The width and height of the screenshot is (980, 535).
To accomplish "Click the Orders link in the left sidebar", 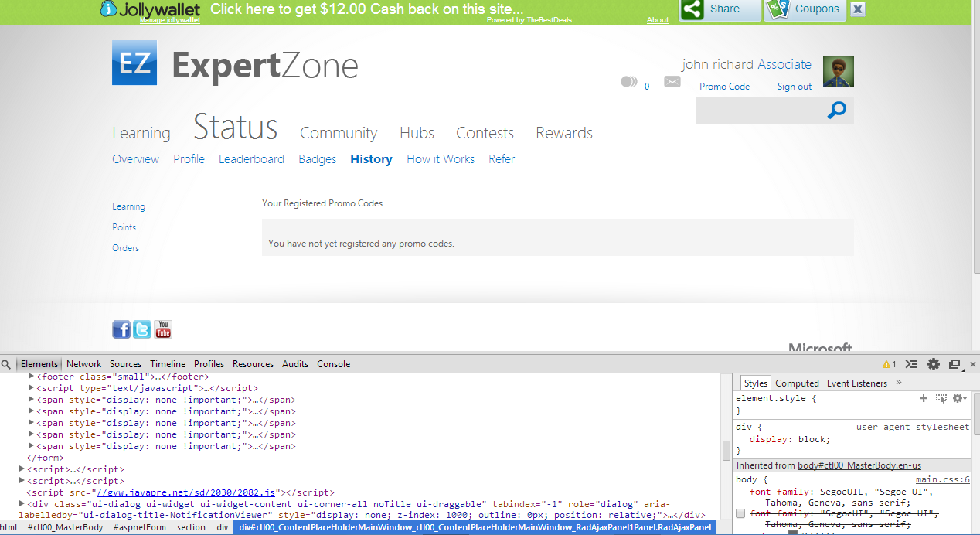I will 125,248.
